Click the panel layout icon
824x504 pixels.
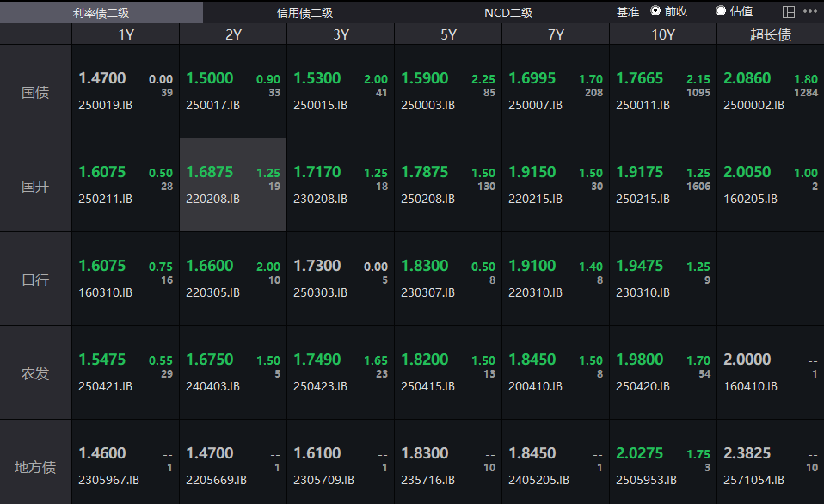pos(789,11)
